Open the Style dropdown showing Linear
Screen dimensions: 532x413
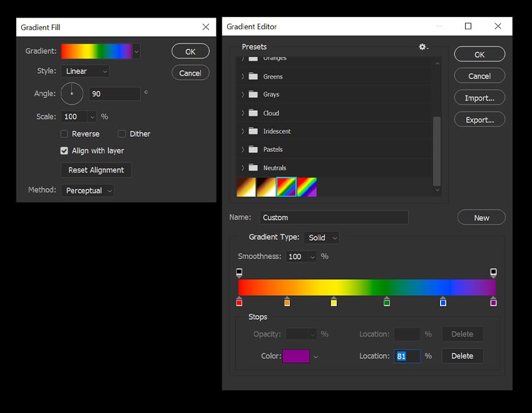84,71
